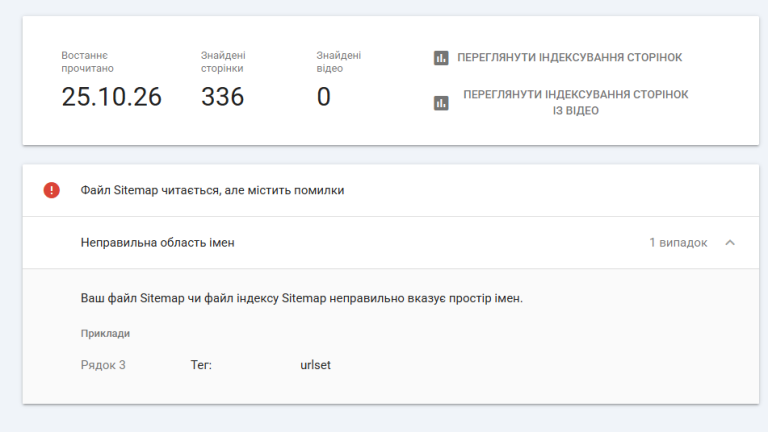Click the '1 випадок' count text
The height and width of the screenshot is (432, 768).
pyautogui.click(x=678, y=242)
